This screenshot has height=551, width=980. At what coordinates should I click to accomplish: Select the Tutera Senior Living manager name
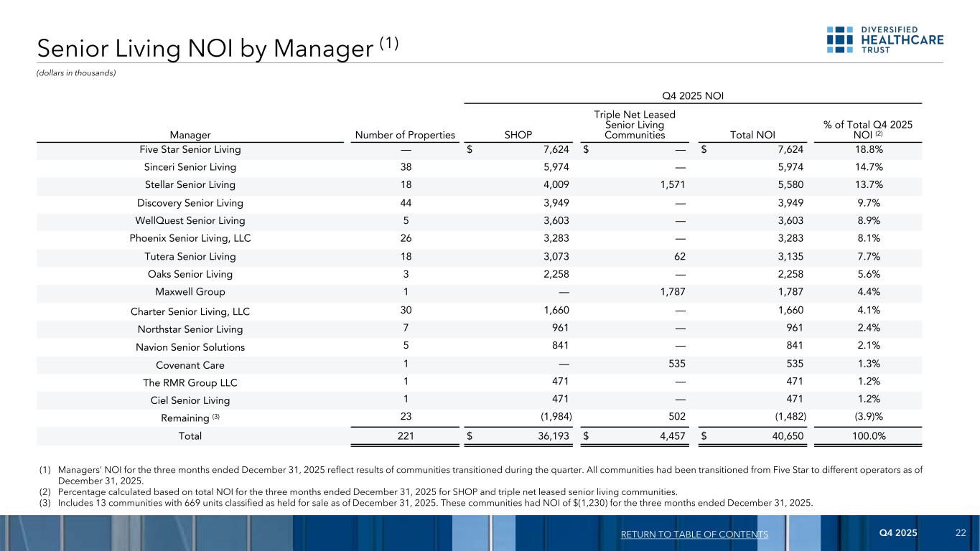190,256
